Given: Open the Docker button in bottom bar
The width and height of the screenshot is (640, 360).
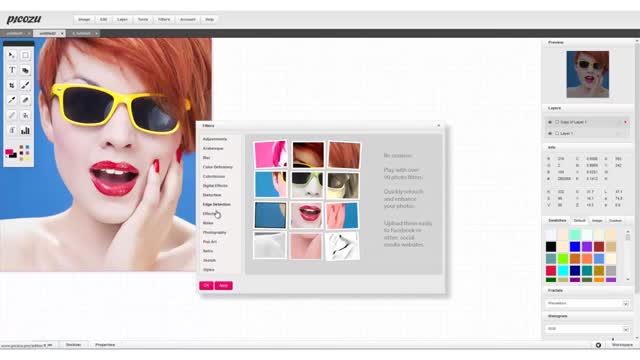Looking at the screenshot, I should pos(73,345).
